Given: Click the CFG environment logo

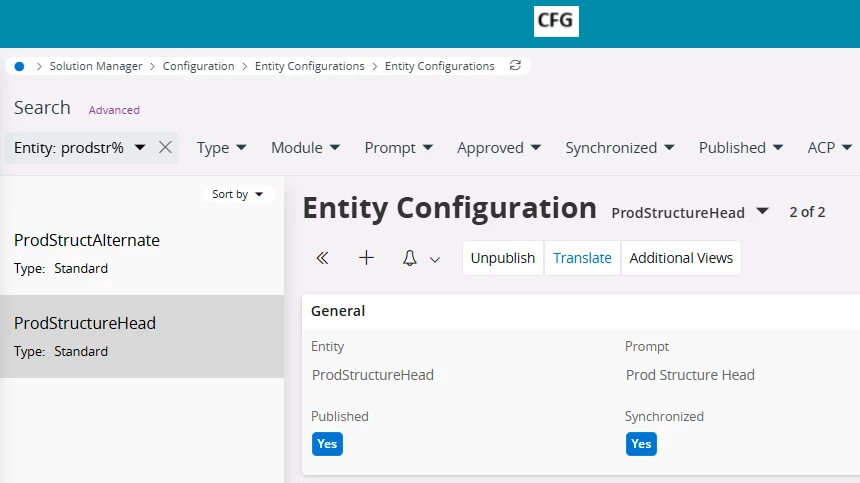Looking at the screenshot, I should pyautogui.click(x=556, y=21).
